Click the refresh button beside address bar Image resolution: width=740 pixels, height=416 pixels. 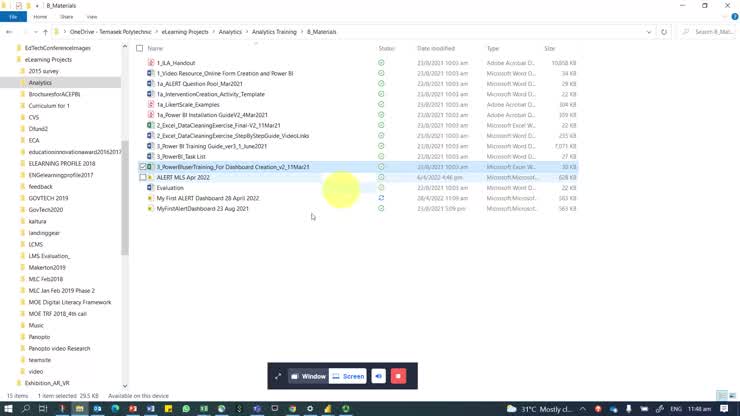[x=664, y=32]
